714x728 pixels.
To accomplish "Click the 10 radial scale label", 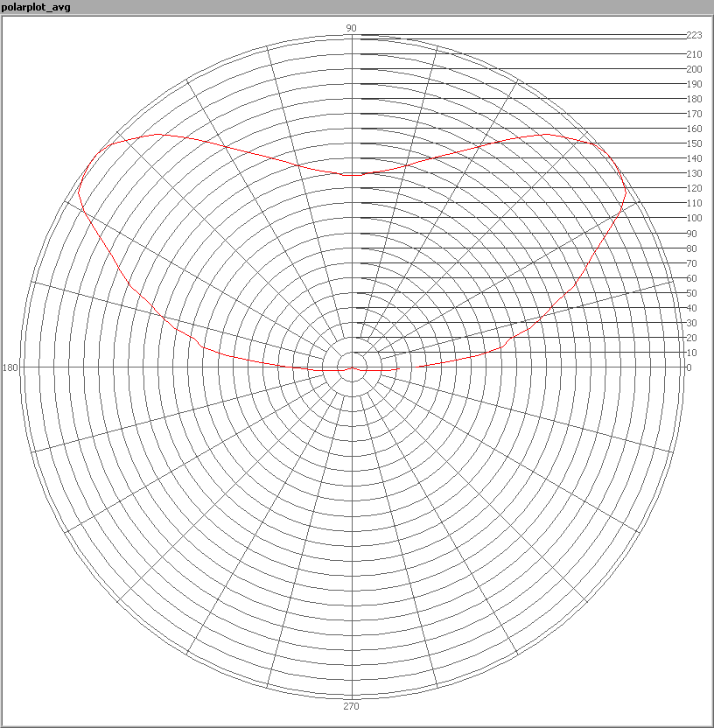I will coord(691,353).
